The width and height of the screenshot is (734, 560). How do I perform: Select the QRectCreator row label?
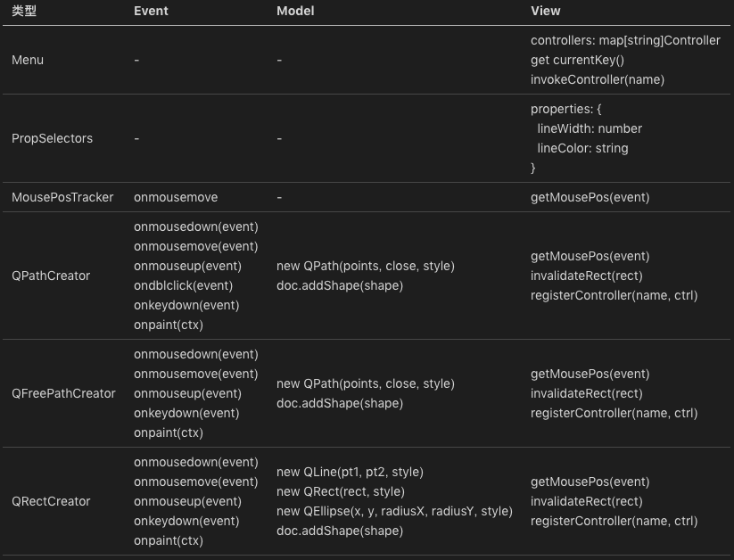tap(51, 501)
